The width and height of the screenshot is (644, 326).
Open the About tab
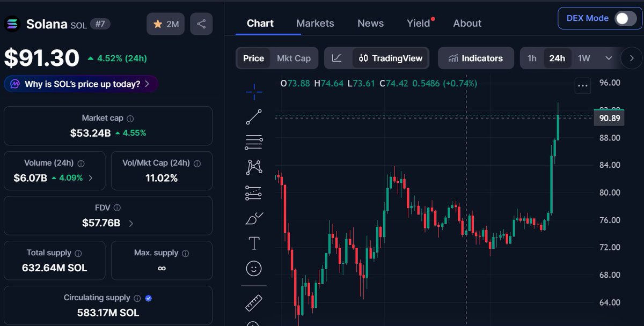(x=467, y=23)
